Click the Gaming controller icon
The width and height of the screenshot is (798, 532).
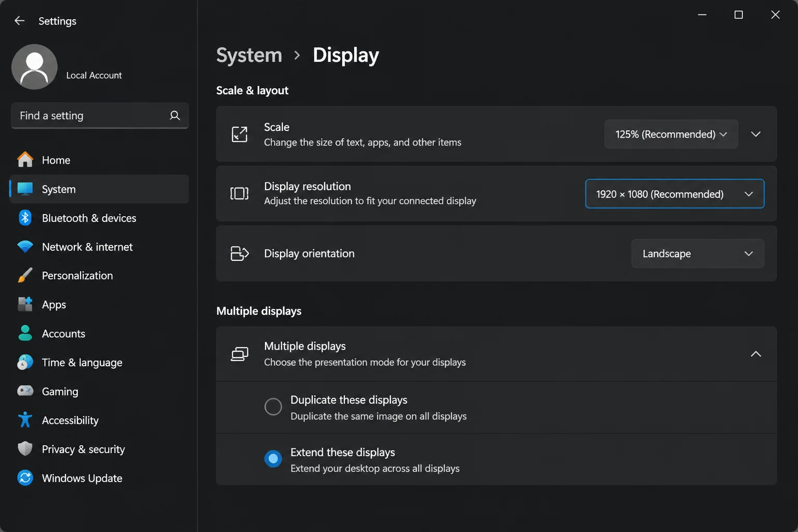[x=25, y=391]
